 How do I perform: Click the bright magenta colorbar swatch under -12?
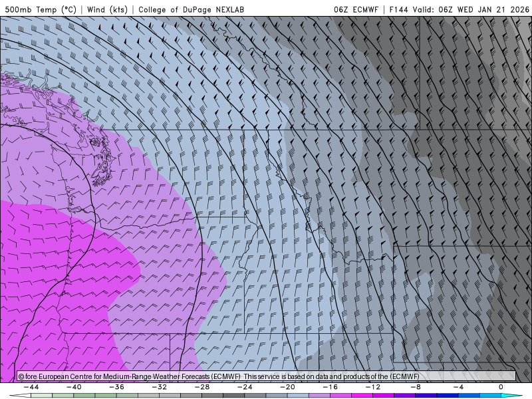coord(362,396)
